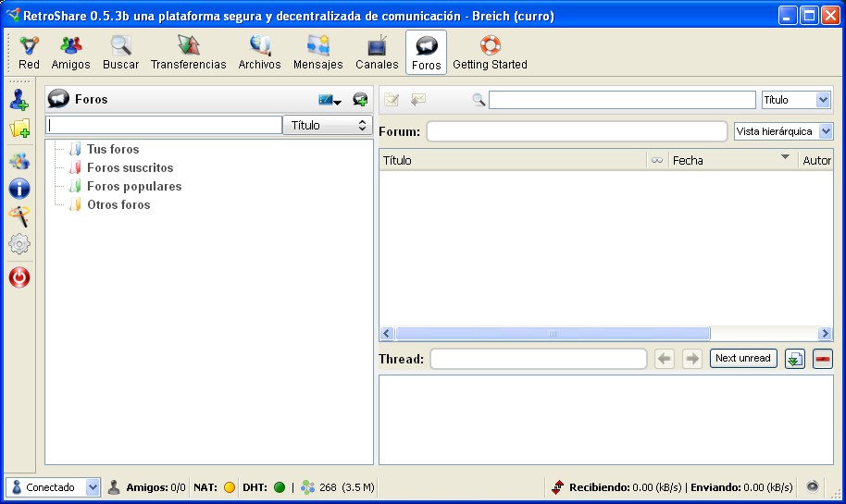
Task: Open the Red network view
Action: click(x=29, y=53)
